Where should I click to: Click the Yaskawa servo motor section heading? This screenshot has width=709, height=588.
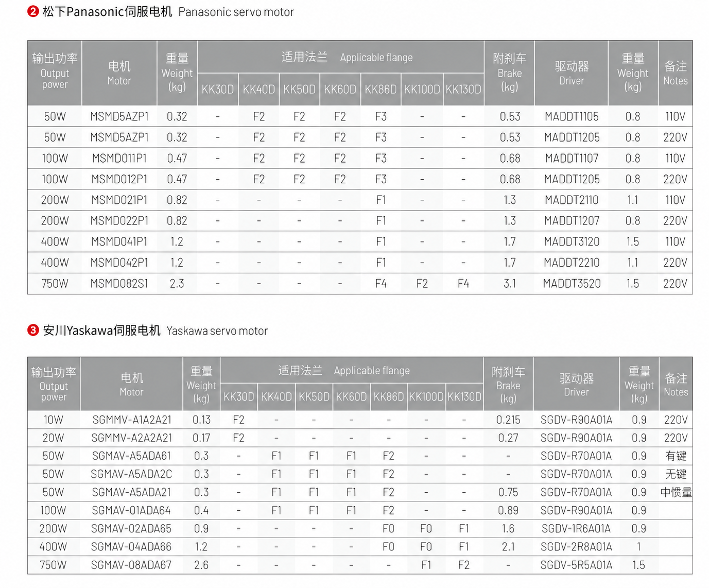click(x=148, y=331)
